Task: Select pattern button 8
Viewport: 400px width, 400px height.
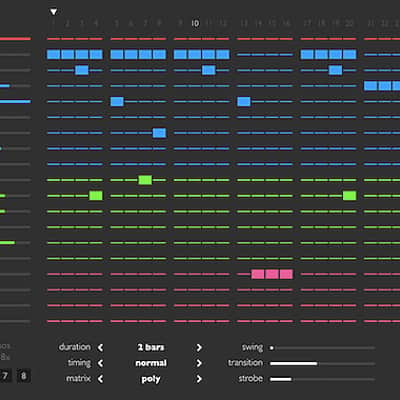Action: point(23,376)
